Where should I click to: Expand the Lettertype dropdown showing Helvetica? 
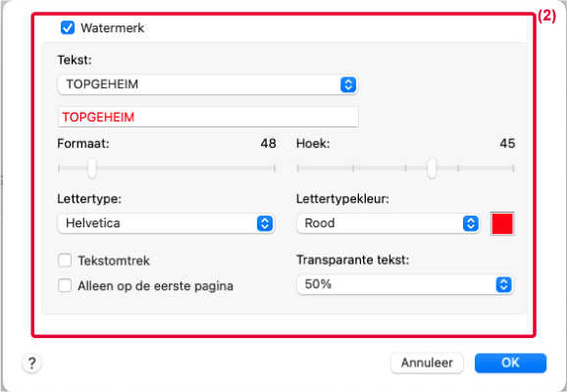click(166, 223)
